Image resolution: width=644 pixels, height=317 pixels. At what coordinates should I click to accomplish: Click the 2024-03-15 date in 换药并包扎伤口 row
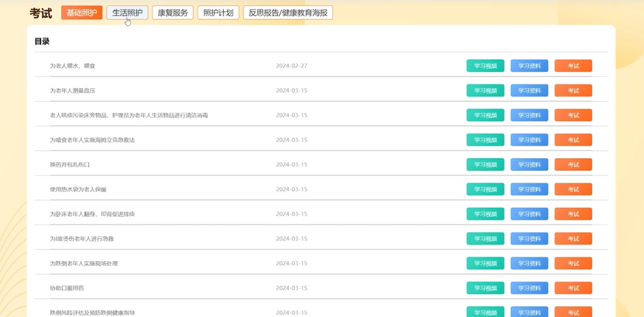pos(292,165)
